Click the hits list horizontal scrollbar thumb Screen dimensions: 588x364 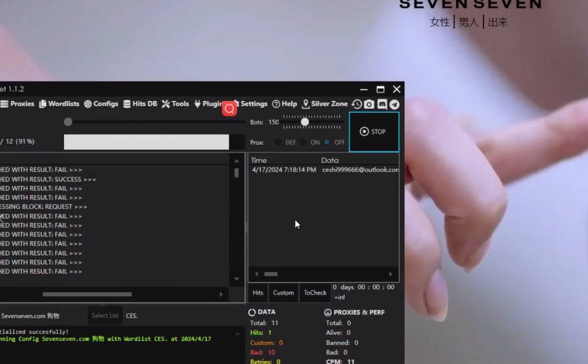point(271,274)
